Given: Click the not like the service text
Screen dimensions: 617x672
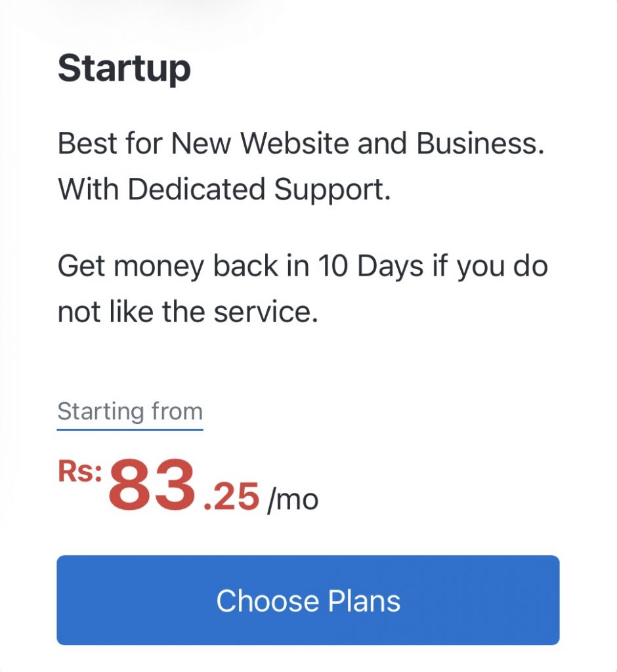Looking at the screenshot, I should [x=188, y=312].
